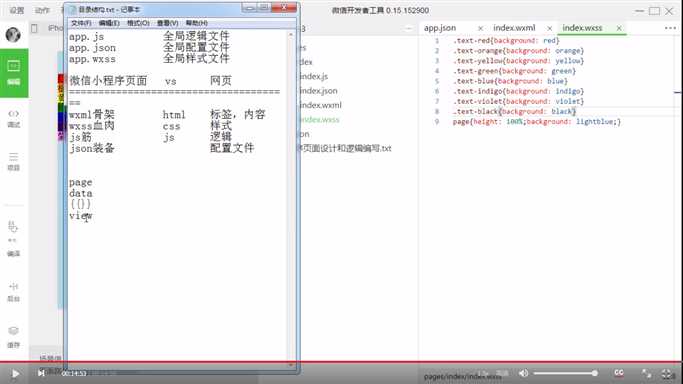
Task: Click the user avatar in the sidebar
Action: pos(13,34)
